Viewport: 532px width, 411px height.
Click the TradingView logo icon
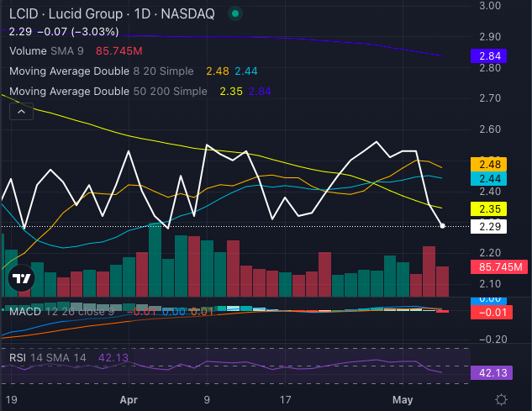21,278
